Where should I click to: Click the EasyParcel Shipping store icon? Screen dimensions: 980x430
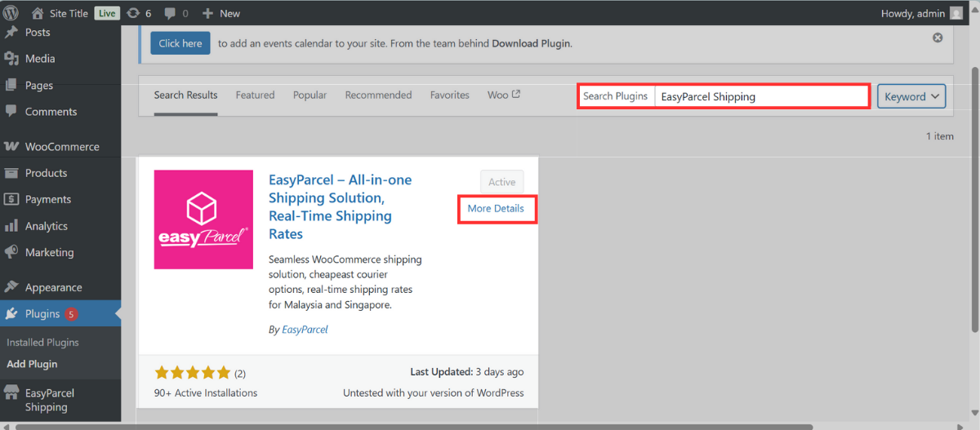click(x=11, y=393)
